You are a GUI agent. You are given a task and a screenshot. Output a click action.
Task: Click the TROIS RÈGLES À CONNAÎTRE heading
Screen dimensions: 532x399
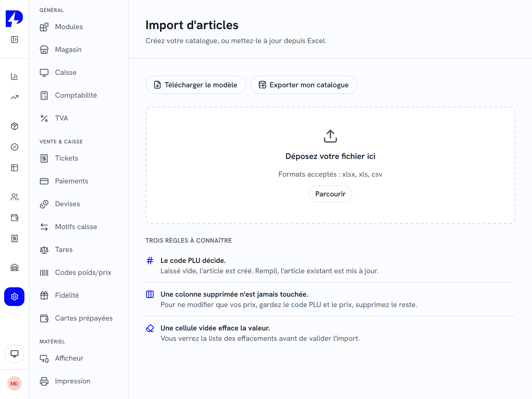point(189,241)
